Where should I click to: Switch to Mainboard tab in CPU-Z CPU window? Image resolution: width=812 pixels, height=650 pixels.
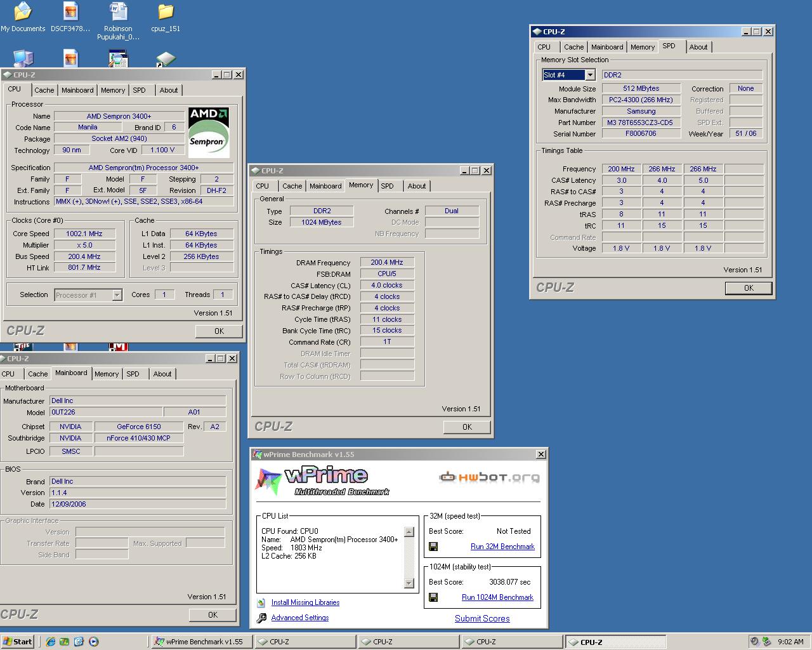point(77,90)
